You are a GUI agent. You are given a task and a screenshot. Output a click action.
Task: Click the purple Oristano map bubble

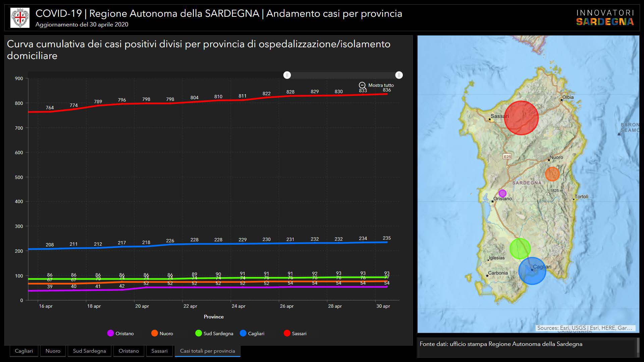502,193
